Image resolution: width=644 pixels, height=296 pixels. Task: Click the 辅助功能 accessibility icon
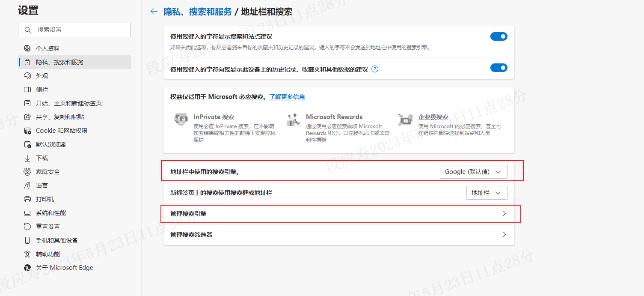click(x=27, y=254)
